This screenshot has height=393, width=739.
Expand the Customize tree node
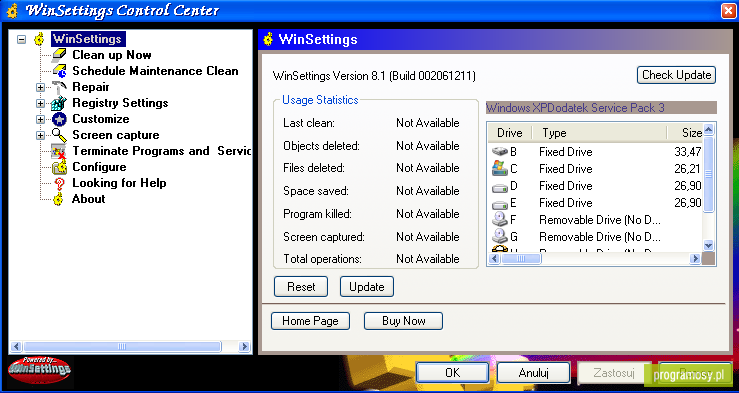coord(41,120)
